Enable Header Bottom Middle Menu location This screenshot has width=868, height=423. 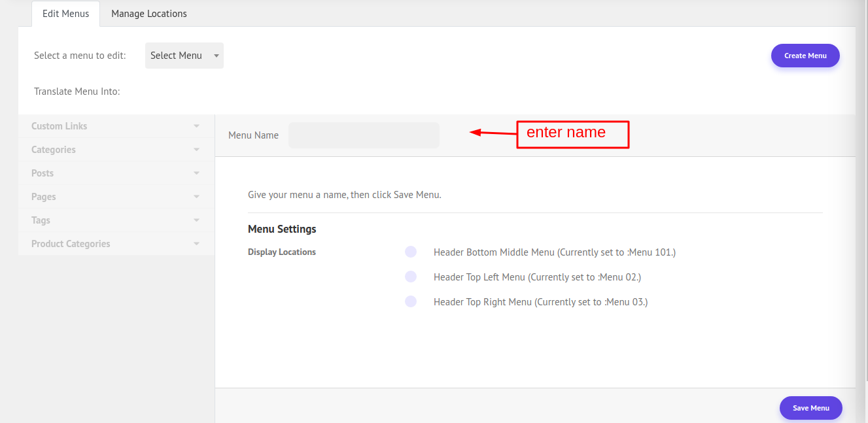point(411,252)
